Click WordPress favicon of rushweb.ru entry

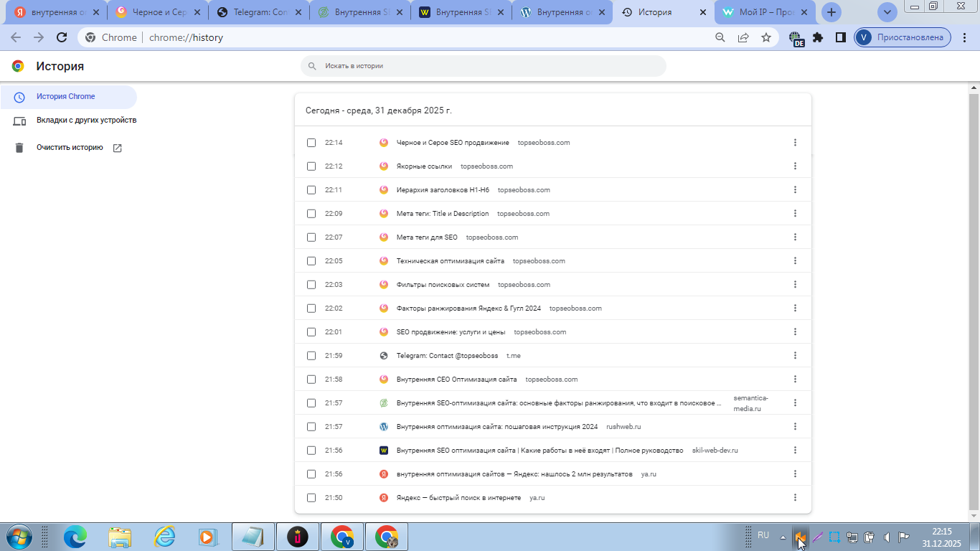click(384, 427)
